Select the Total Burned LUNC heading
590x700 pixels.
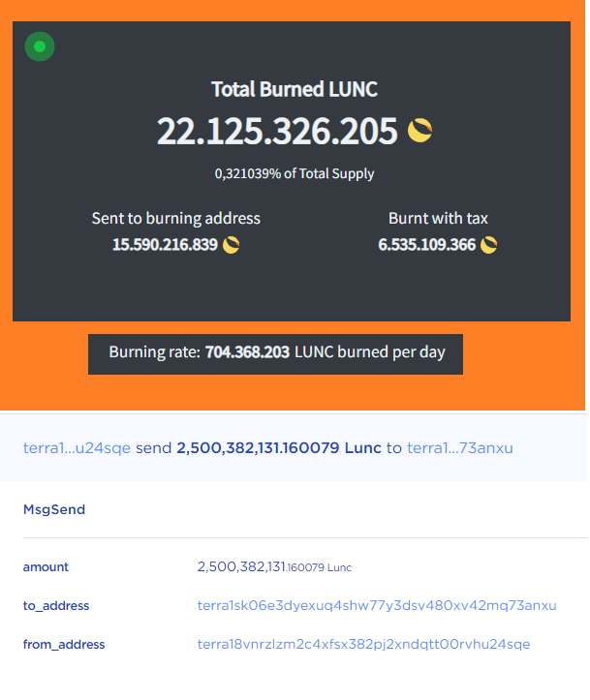(295, 89)
